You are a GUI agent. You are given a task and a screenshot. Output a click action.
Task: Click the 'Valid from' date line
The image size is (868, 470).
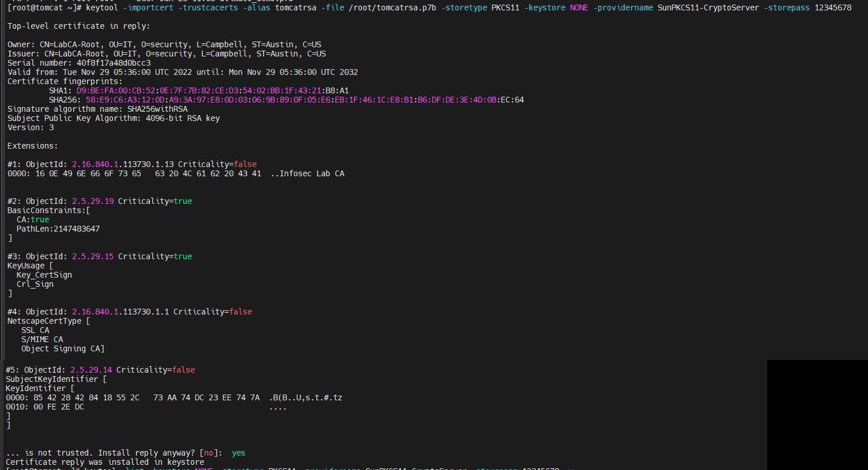coord(183,72)
